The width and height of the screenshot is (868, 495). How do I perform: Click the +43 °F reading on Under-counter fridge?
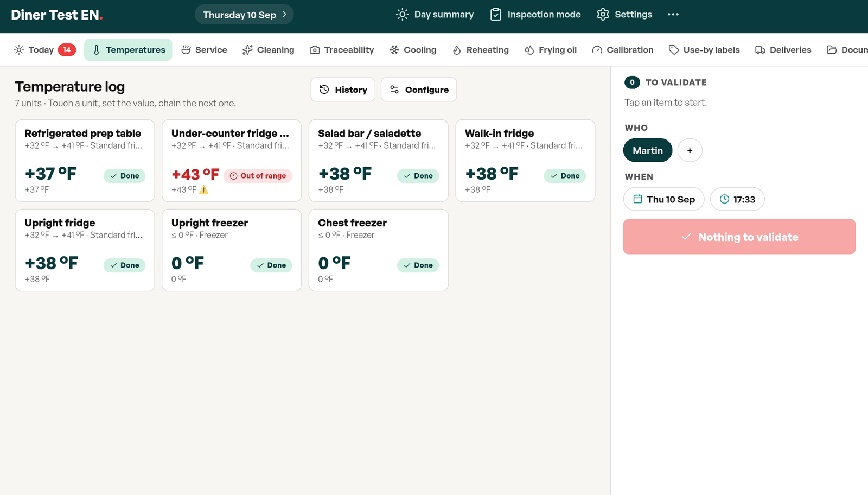(195, 174)
